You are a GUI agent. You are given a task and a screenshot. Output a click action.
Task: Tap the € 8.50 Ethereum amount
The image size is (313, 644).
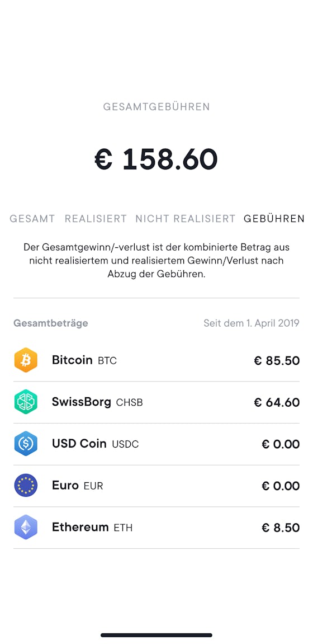(281, 528)
